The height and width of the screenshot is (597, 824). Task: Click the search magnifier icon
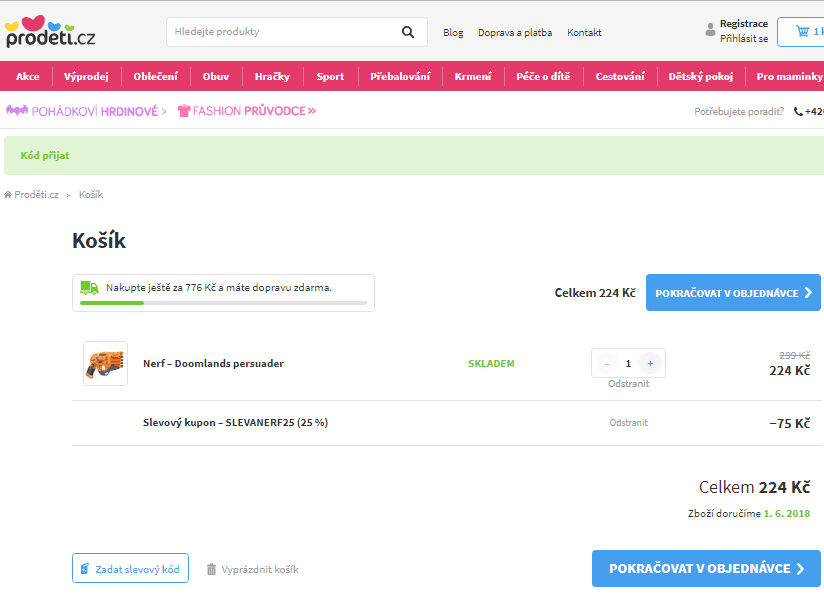[x=408, y=32]
